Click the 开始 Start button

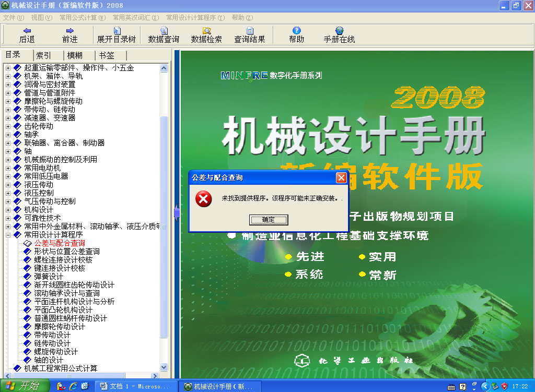pyautogui.click(x=24, y=386)
